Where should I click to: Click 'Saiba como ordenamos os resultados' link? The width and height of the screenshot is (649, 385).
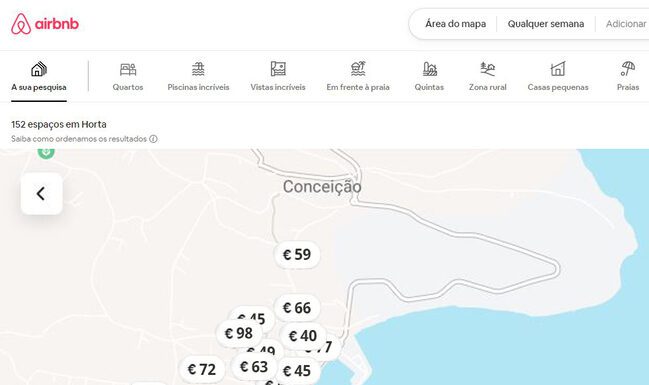click(79, 139)
